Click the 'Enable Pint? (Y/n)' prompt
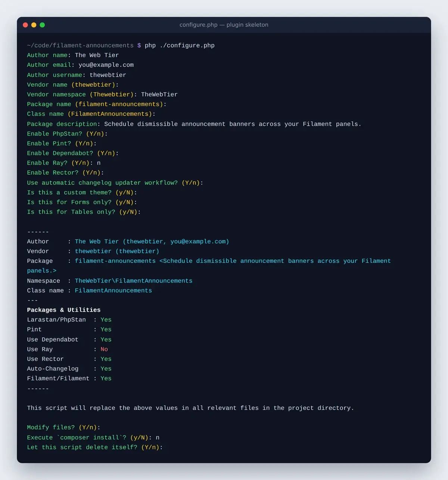Viewport: 448px width, 480px height. 62,143
